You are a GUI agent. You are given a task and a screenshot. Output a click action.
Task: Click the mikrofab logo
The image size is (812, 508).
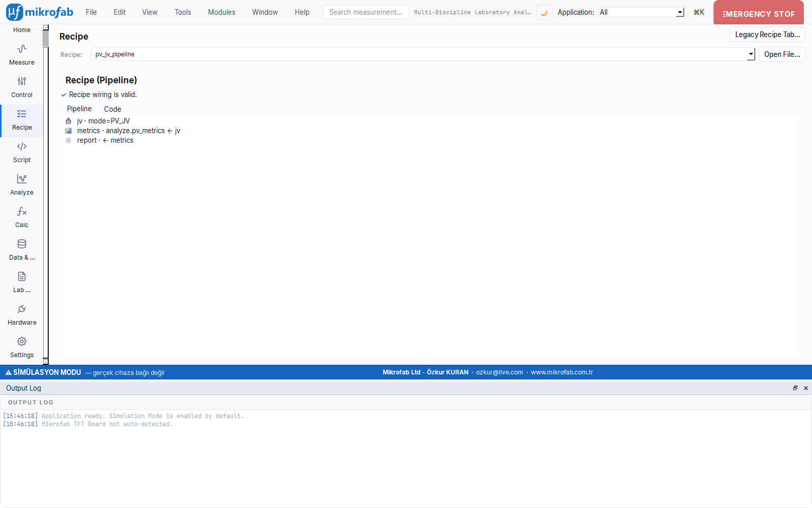(40, 12)
